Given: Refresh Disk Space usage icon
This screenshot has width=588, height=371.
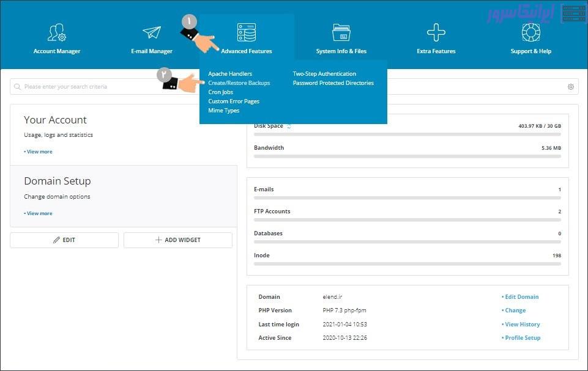Looking at the screenshot, I should [289, 126].
